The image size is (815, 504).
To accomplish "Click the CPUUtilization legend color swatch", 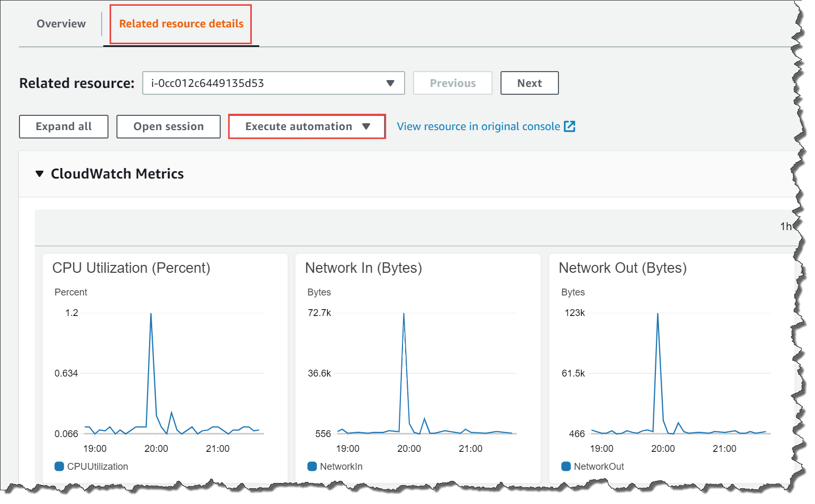I will (x=60, y=466).
